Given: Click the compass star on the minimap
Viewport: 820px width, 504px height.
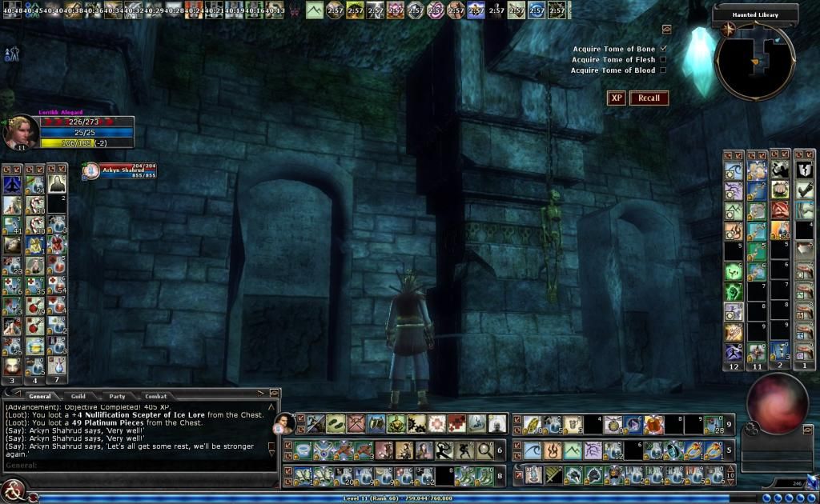Looking at the screenshot, I should pos(727,30).
